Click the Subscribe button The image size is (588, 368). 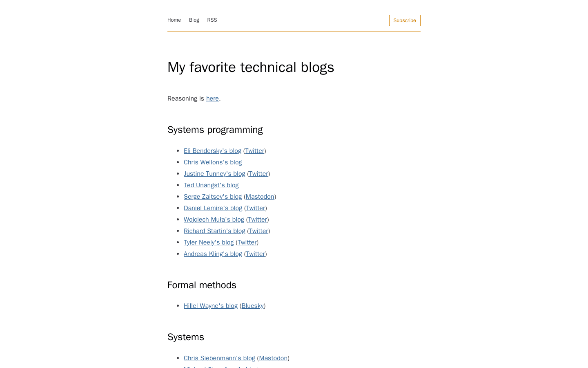[404, 20]
